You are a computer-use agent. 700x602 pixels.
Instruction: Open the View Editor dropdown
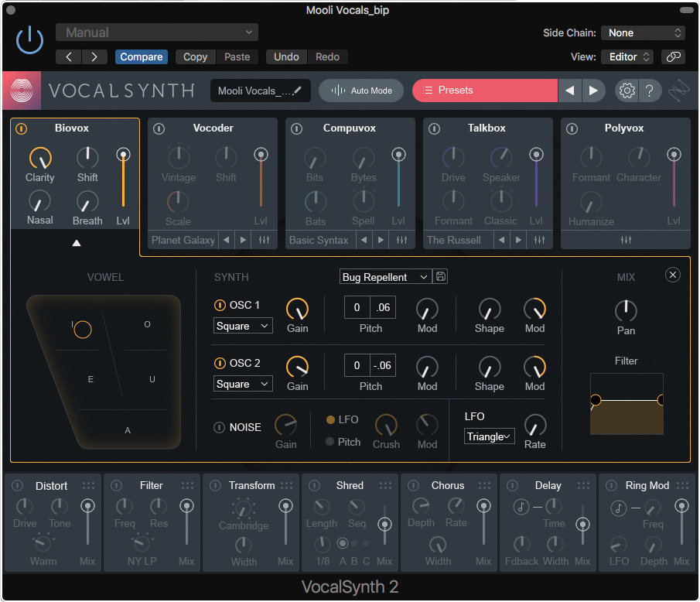click(627, 56)
